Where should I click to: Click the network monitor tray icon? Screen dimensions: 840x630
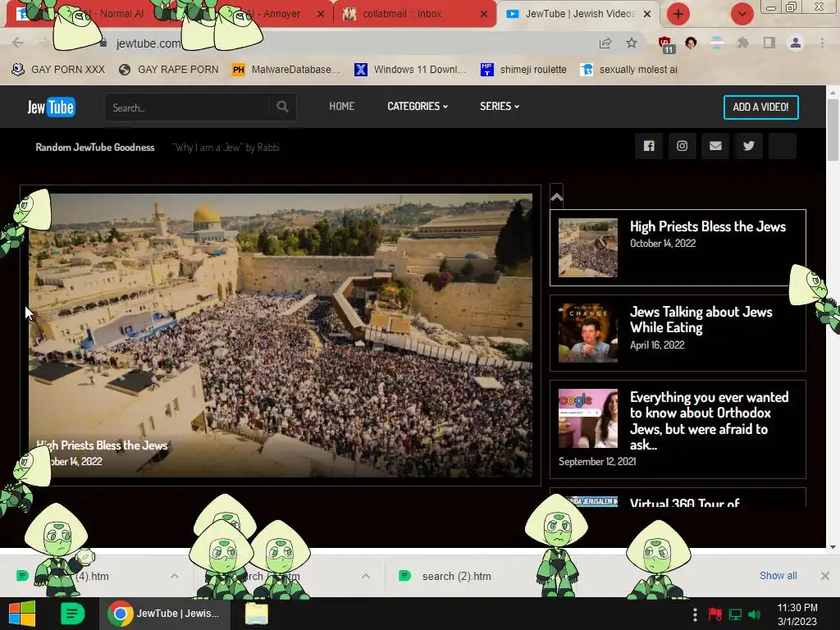735,614
